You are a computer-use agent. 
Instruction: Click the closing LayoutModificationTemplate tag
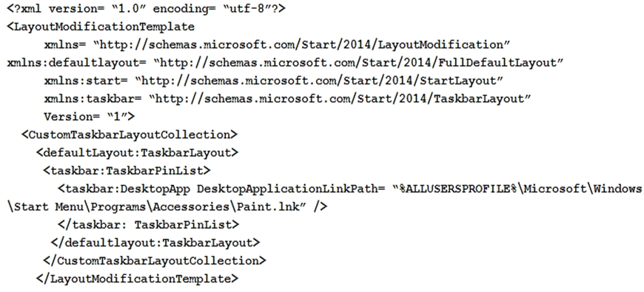[137, 279]
